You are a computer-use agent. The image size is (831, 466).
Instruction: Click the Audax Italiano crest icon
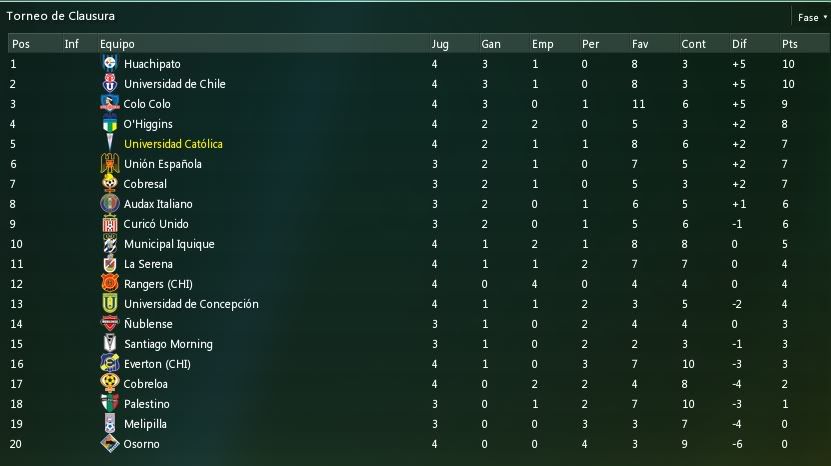(110, 204)
